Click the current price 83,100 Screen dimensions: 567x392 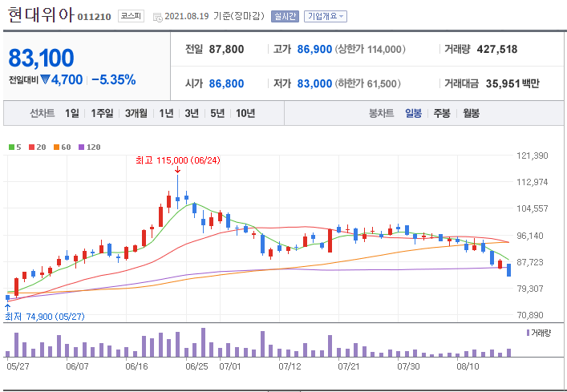(x=41, y=58)
